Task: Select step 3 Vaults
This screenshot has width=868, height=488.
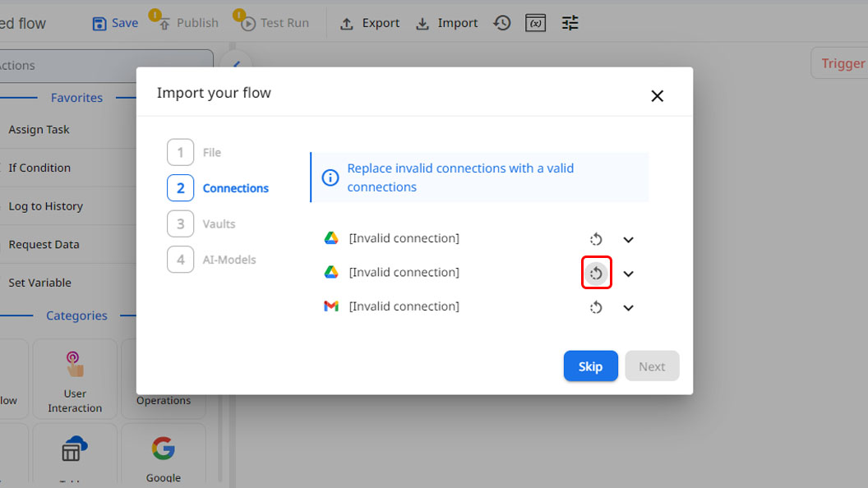Action: click(201, 223)
